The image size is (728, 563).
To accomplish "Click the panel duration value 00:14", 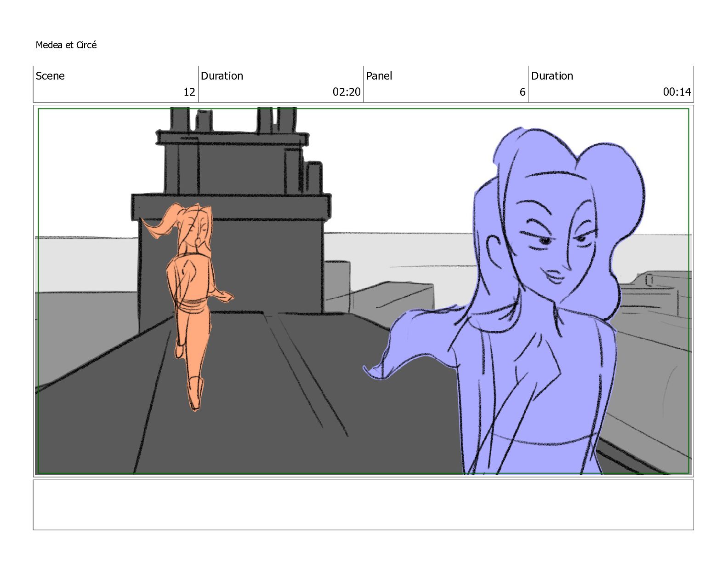I will [x=677, y=92].
